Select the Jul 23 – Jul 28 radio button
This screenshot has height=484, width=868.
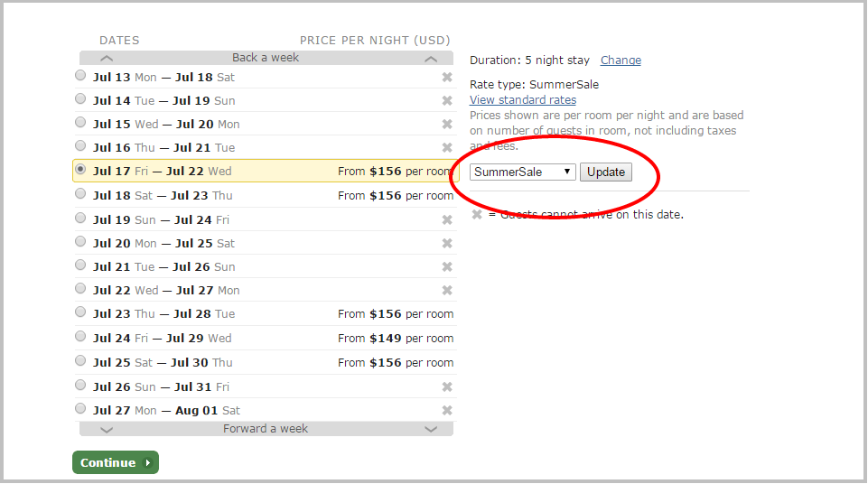(81, 313)
